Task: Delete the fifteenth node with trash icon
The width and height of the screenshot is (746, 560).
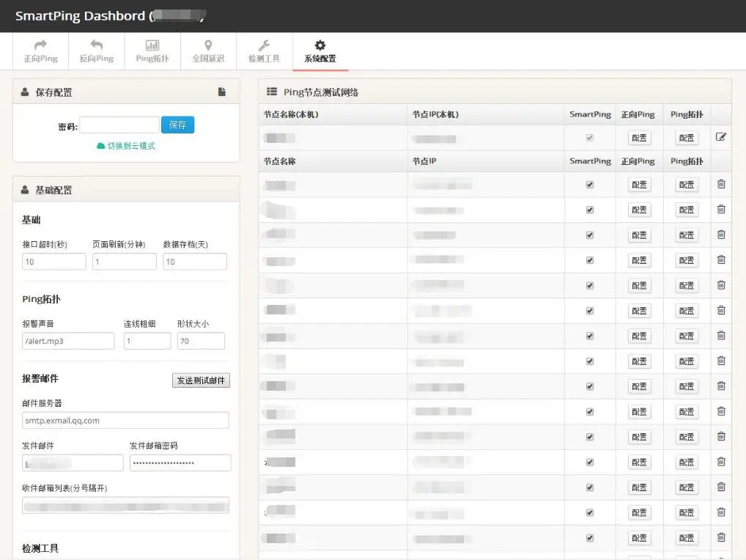Action: pos(721,537)
